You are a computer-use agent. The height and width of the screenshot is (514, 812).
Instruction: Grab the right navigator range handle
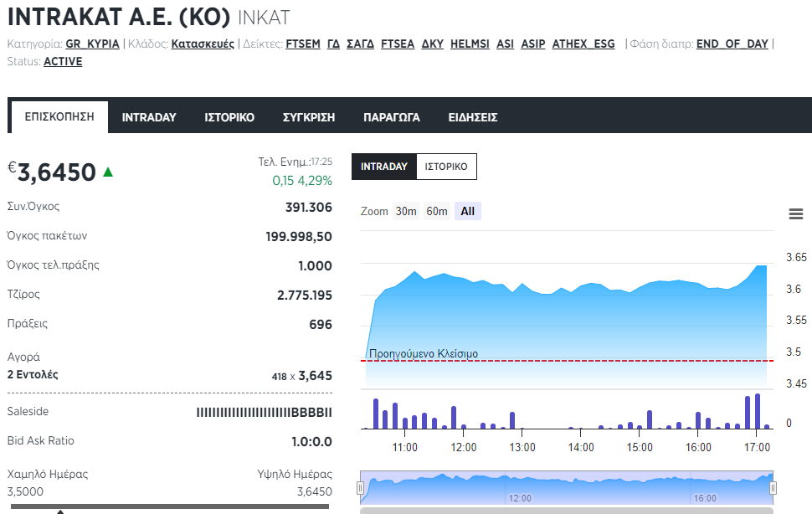(773, 487)
